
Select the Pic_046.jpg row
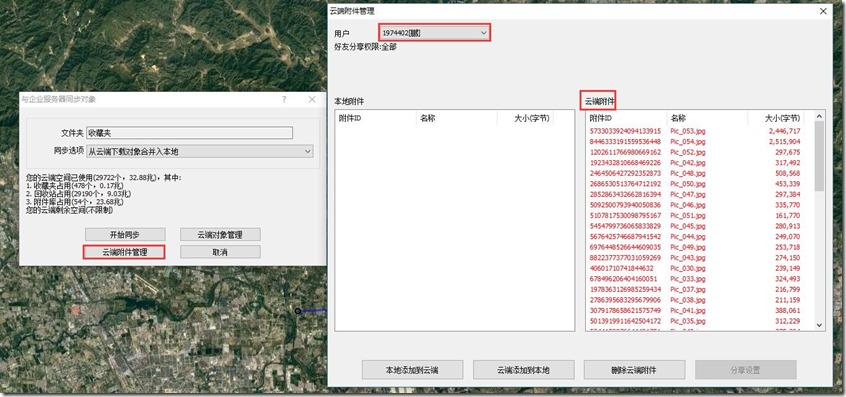[700, 205]
